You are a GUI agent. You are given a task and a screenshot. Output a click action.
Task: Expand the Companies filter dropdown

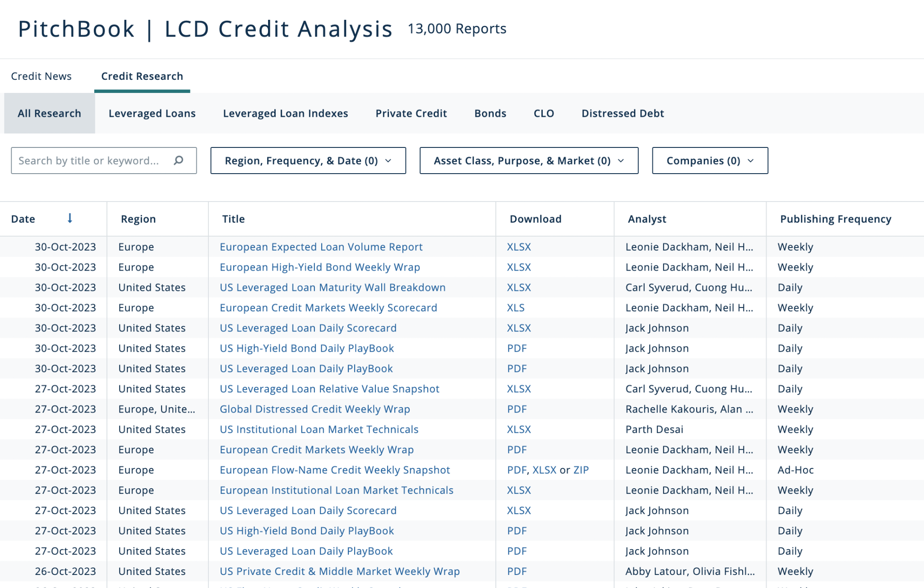(x=710, y=161)
